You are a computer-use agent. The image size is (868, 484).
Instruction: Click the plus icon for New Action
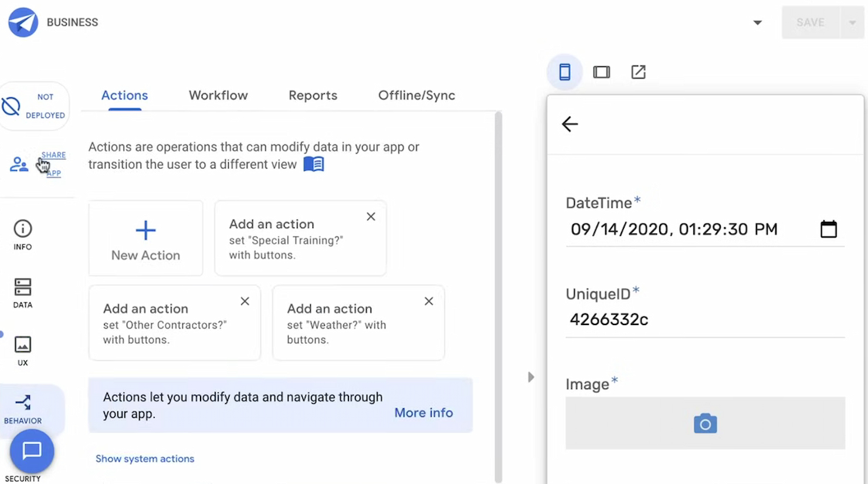click(x=145, y=230)
